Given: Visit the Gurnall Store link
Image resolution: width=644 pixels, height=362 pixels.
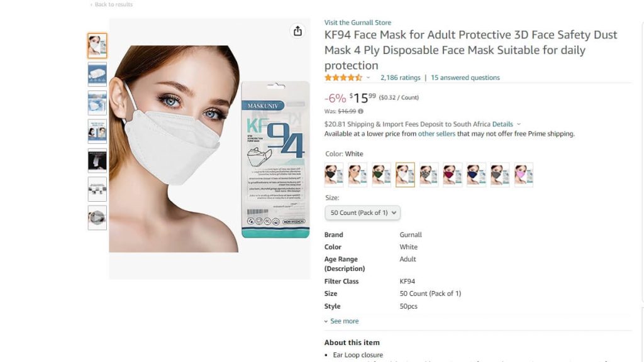Looking at the screenshot, I should (358, 23).
